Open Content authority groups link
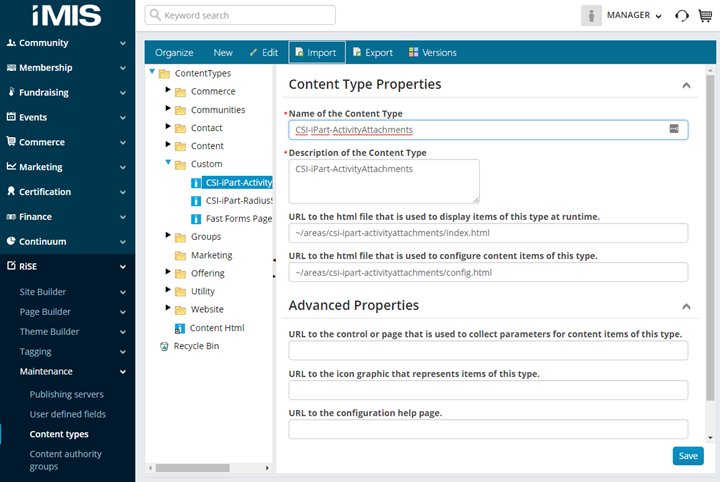The width and height of the screenshot is (720, 482). 65,460
